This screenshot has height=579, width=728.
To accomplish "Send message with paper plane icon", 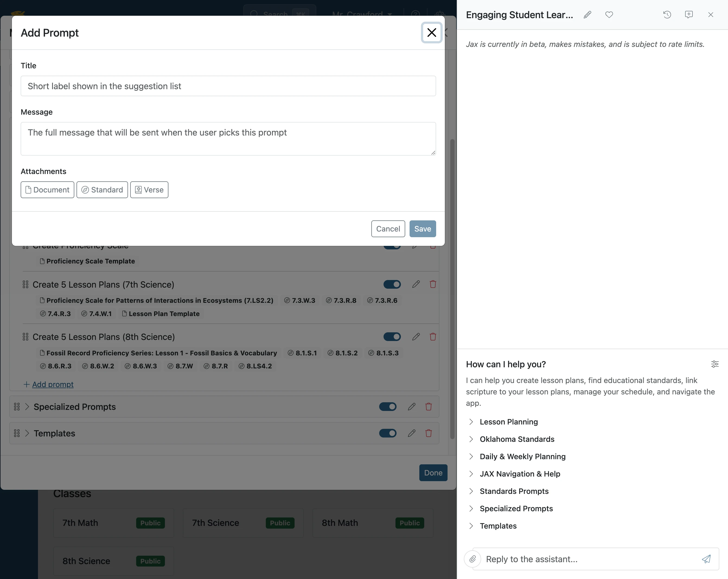I will tap(706, 559).
